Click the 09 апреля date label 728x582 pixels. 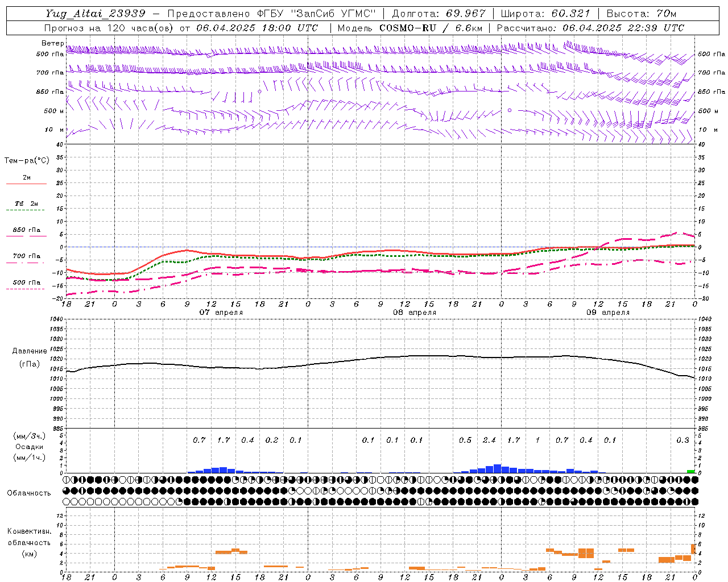[x=608, y=313]
